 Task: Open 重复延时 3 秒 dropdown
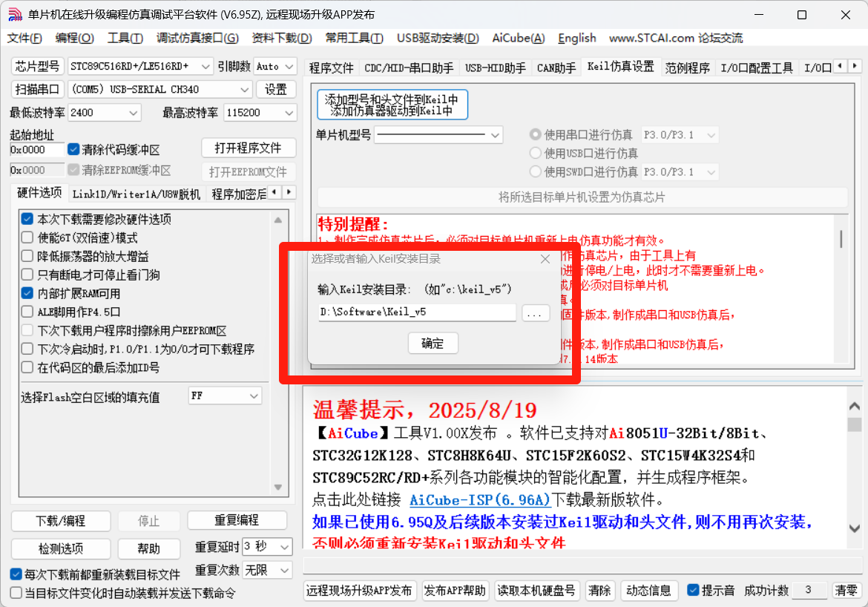pyautogui.click(x=267, y=547)
